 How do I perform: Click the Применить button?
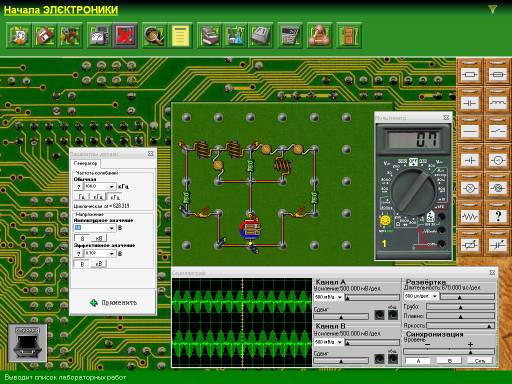coord(113,303)
